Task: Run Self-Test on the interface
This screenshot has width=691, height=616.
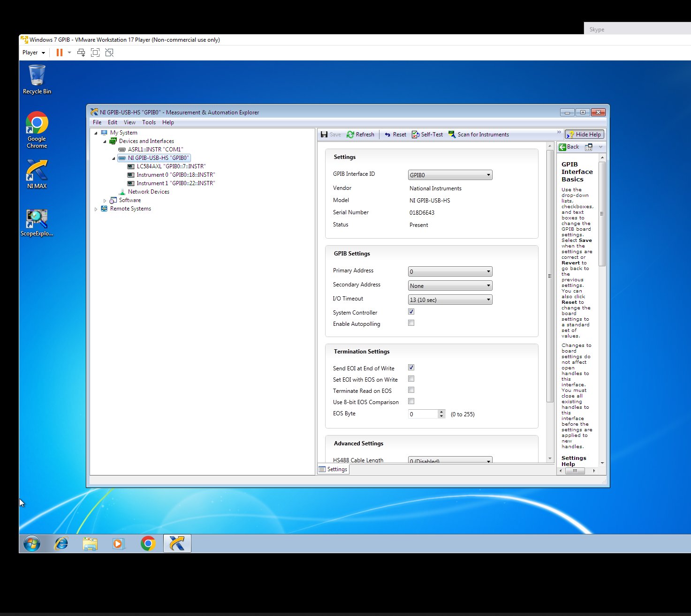Action: pos(427,135)
